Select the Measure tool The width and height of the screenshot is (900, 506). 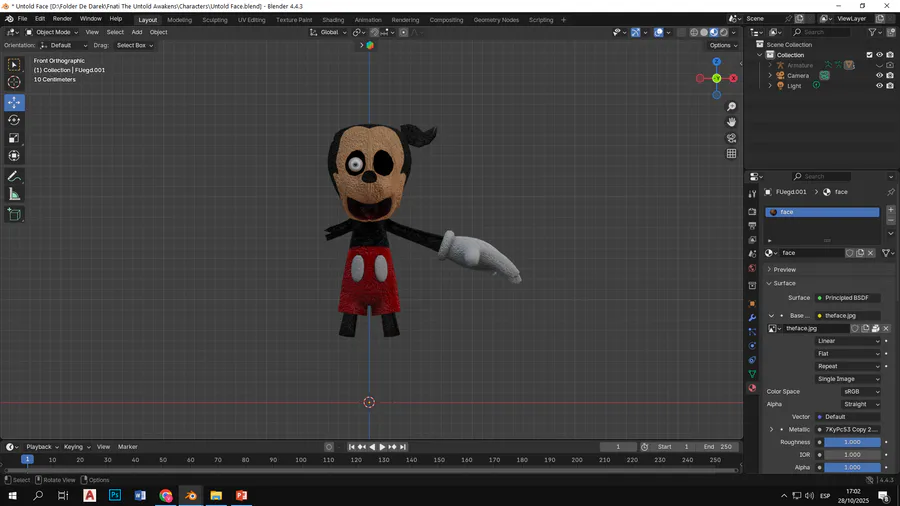coord(14,193)
